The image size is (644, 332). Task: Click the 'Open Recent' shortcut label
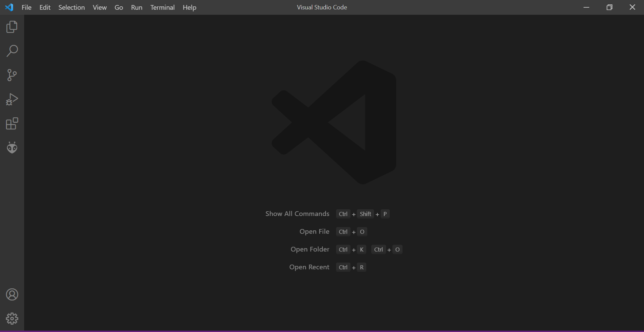click(309, 267)
